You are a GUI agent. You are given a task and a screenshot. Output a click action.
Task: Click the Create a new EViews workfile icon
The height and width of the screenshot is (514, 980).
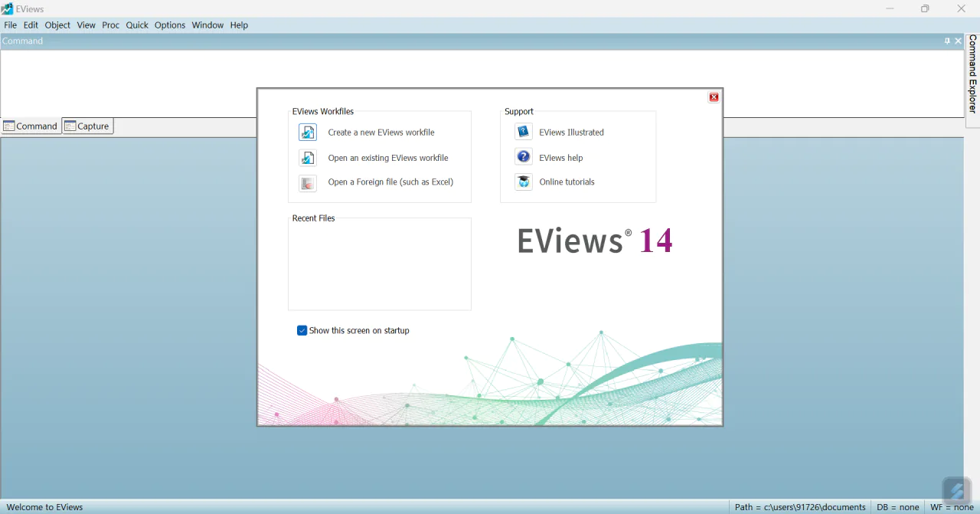tap(307, 133)
